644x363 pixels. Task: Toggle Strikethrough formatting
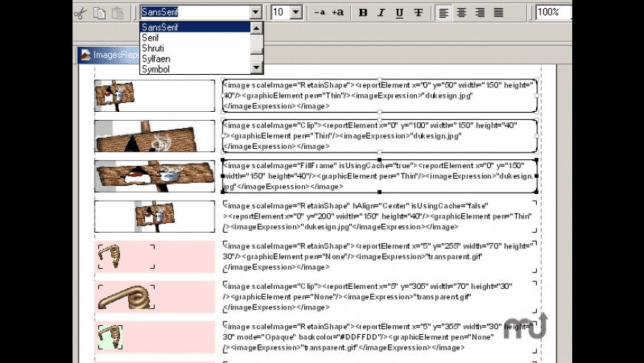click(x=418, y=13)
